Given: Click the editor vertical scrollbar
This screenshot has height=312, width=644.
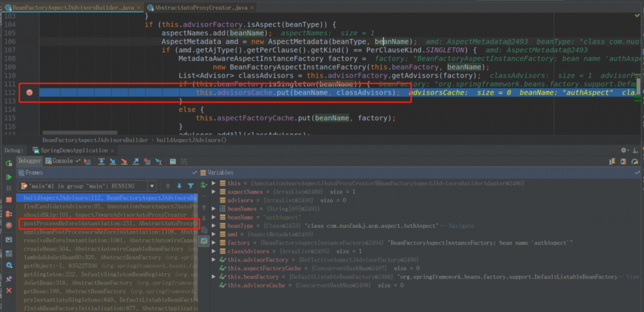Looking at the screenshot, I should [638, 86].
